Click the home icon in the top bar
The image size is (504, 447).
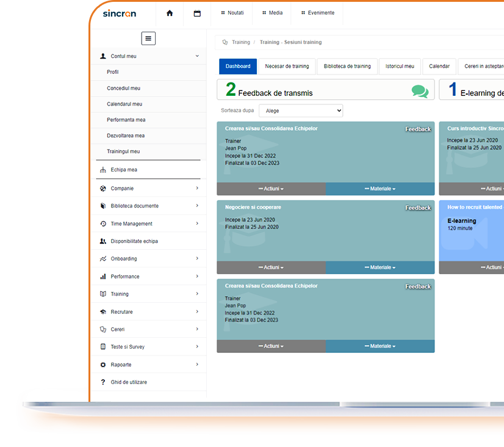pos(169,13)
